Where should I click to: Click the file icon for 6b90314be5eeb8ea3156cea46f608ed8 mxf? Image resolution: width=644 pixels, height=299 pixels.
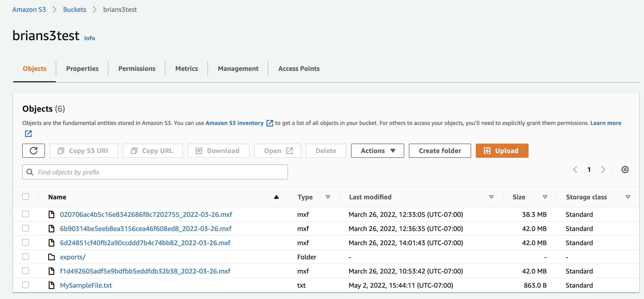click(51, 228)
